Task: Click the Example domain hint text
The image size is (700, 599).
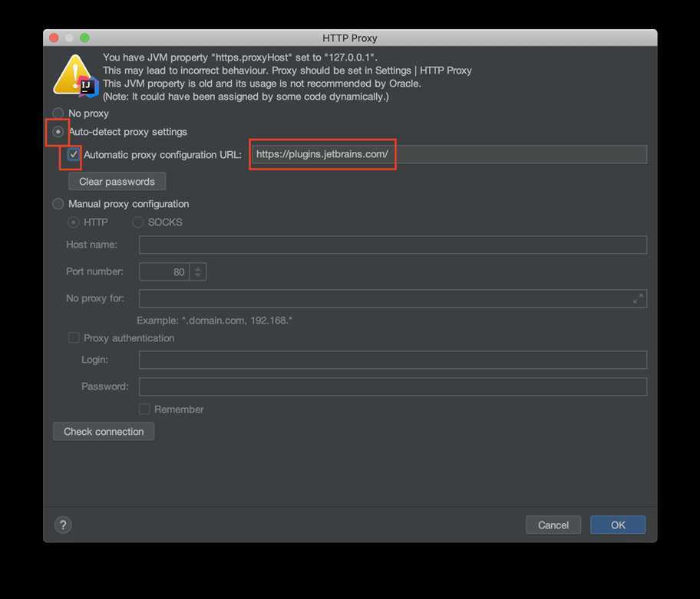Action: click(214, 321)
